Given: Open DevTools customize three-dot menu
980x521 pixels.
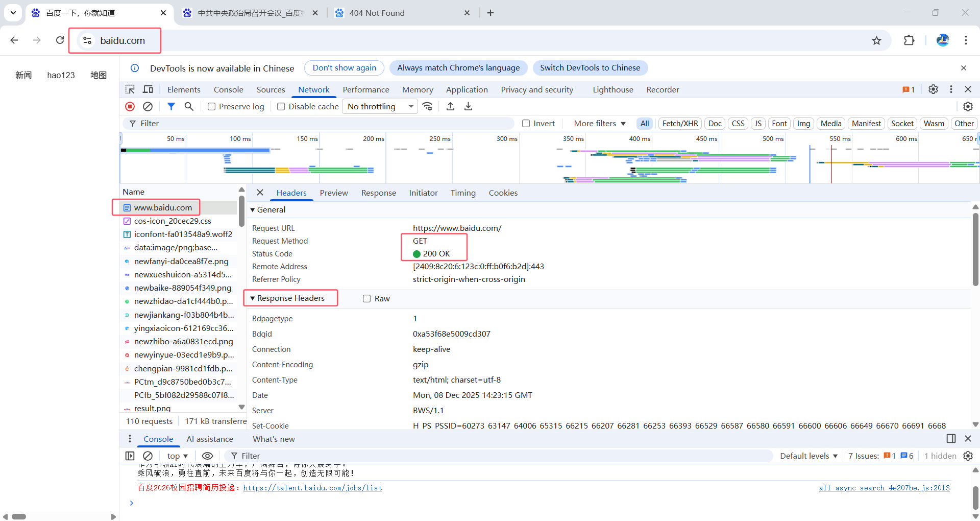Looking at the screenshot, I should 951,89.
